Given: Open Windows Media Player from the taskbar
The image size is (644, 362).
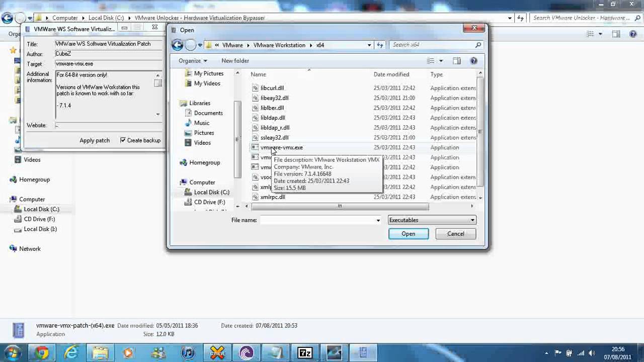Looking at the screenshot, I should 129,353.
